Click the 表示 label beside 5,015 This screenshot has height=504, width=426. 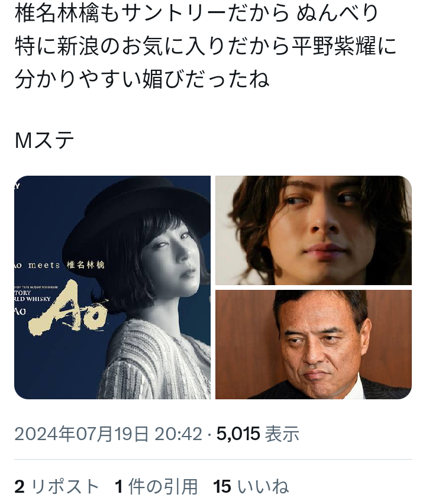tap(282, 434)
